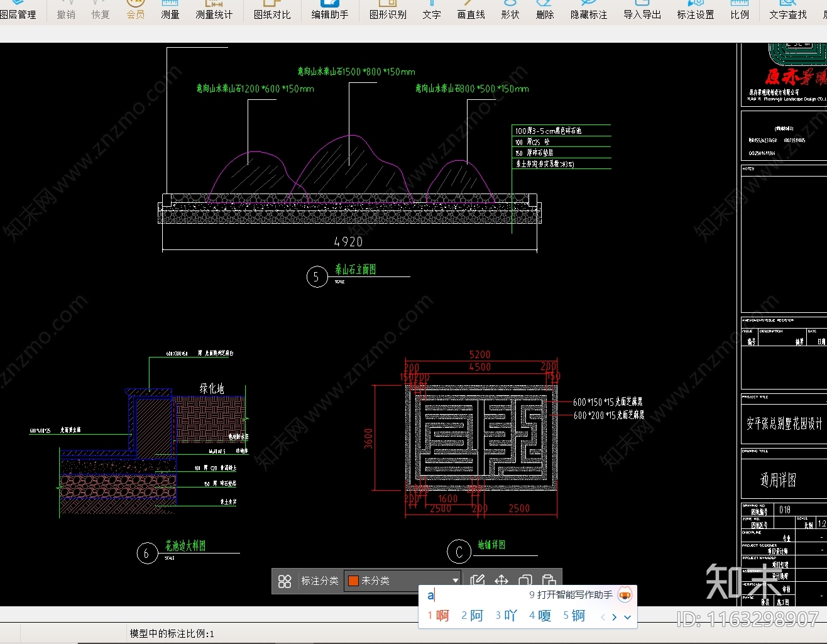Open the 编辑助手 edit assistant

(330, 11)
